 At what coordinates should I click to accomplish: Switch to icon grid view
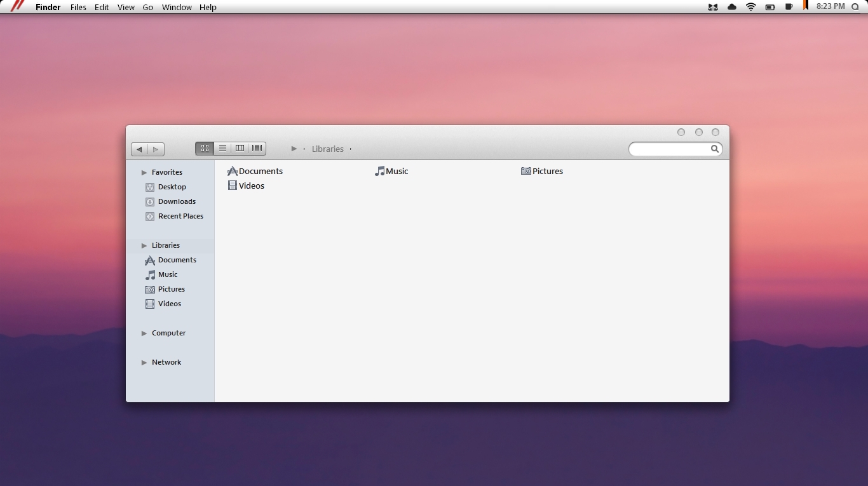click(205, 148)
